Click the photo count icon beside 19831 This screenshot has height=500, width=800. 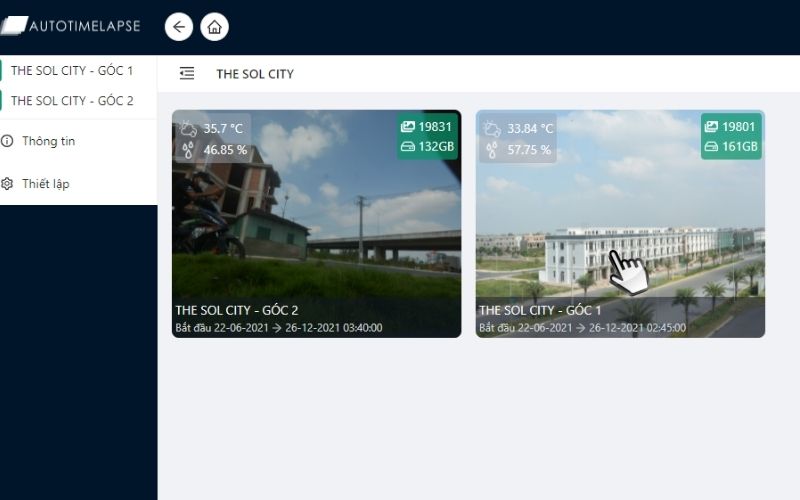click(408, 127)
